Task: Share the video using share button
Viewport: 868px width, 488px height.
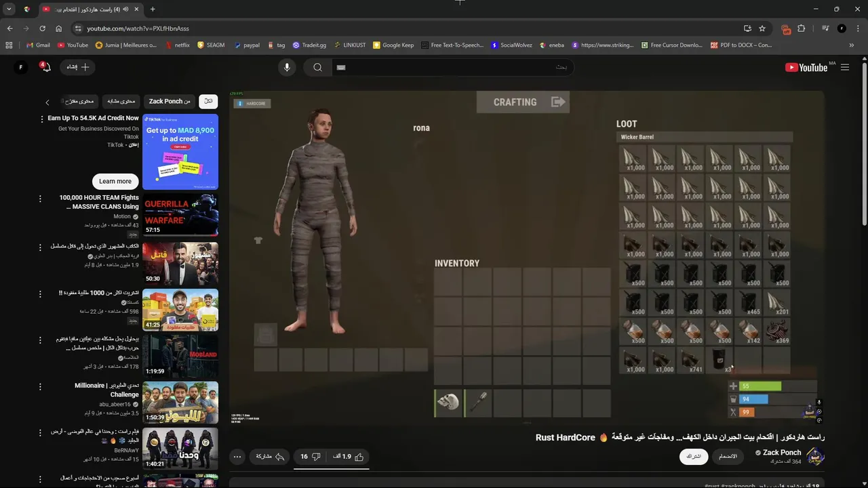Action: [270, 457]
